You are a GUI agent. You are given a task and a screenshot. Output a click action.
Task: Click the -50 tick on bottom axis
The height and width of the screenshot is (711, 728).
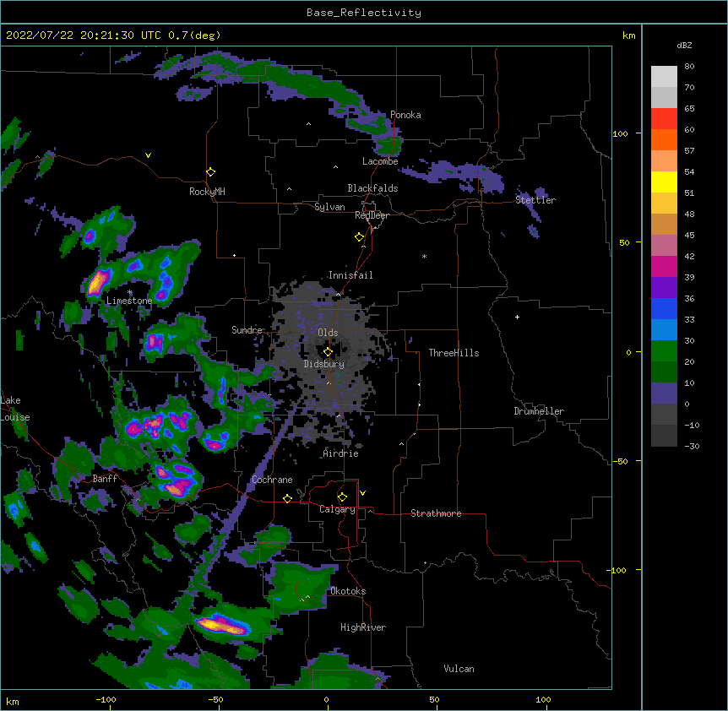point(215,699)
